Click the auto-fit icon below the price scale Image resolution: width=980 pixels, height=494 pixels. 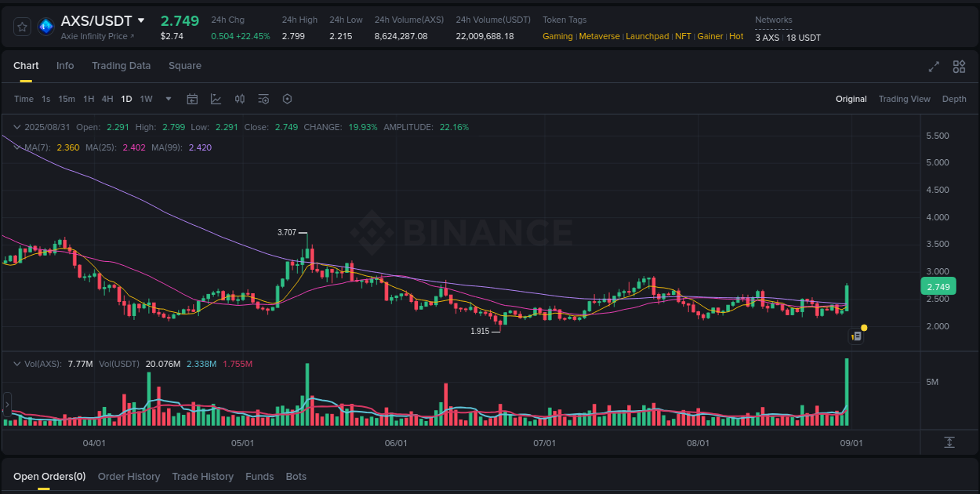[951, 444]
